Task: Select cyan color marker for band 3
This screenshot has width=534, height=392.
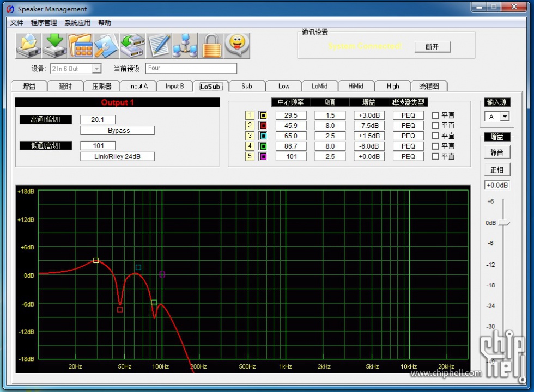Action: coord(263,136)
